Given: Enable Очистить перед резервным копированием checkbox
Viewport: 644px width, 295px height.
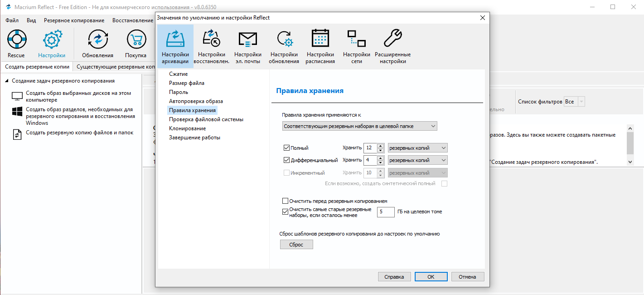Looking at the screenshot, I should pyautogui.click(x=286, y=201).
